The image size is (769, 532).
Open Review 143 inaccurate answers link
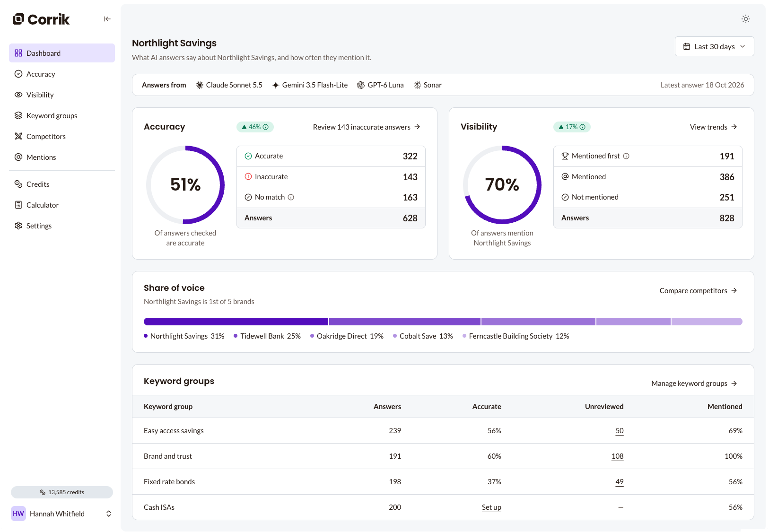(367, 127)
